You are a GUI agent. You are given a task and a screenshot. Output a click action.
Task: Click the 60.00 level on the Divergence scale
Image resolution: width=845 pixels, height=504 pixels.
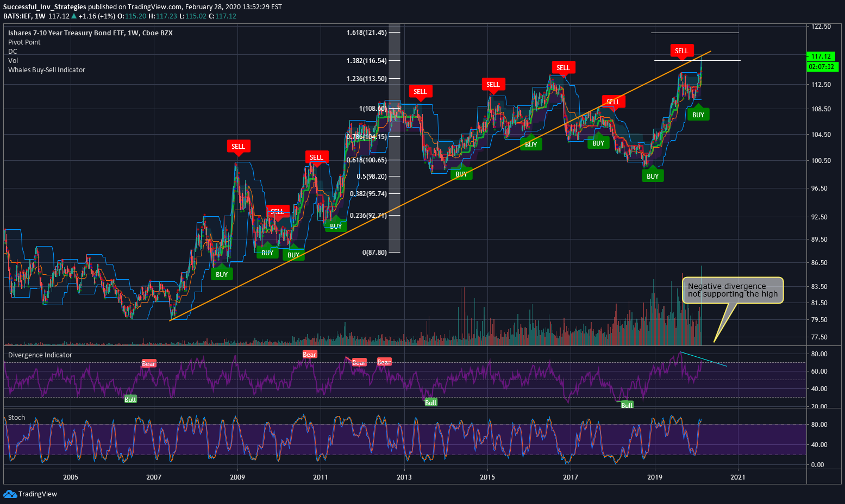click(819, 371)
